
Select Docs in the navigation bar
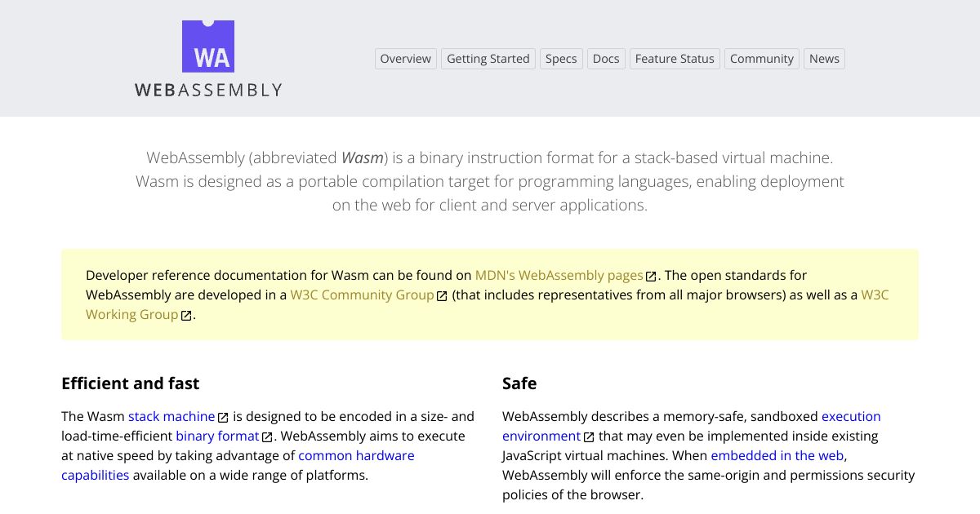606,59
